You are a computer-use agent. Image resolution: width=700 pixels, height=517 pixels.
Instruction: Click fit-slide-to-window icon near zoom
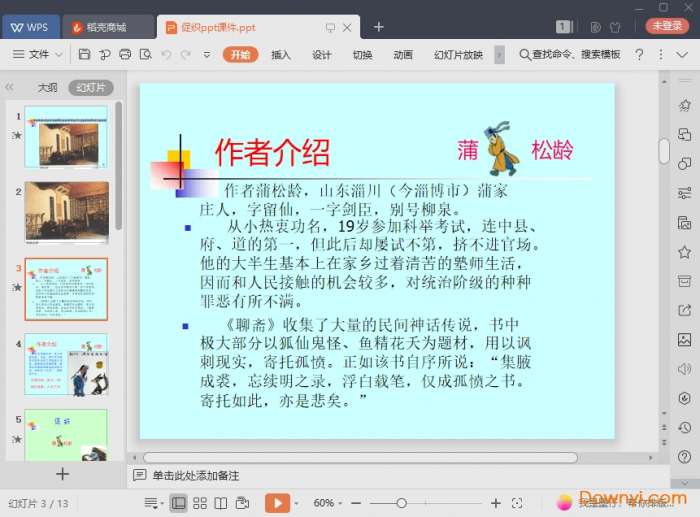click(x=517, y=503)
